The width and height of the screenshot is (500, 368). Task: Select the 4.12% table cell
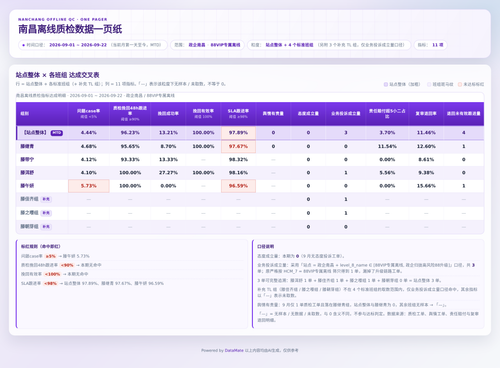point(89,160)
